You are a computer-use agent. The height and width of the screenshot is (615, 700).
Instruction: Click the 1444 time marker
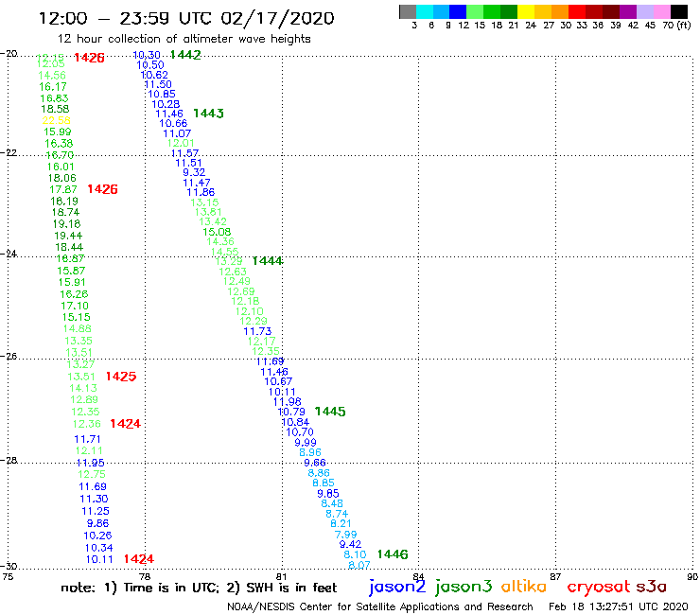[268, 261]
